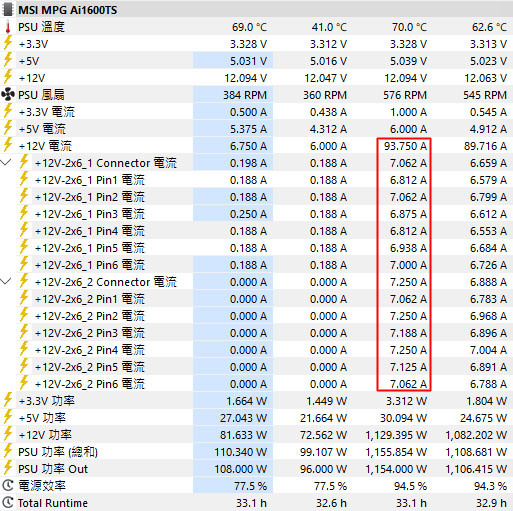The width and height of the screenshot is (513, 511).
Task: Click the lightning icon beside +3.3V voltage row
Action: coord(8,43)
